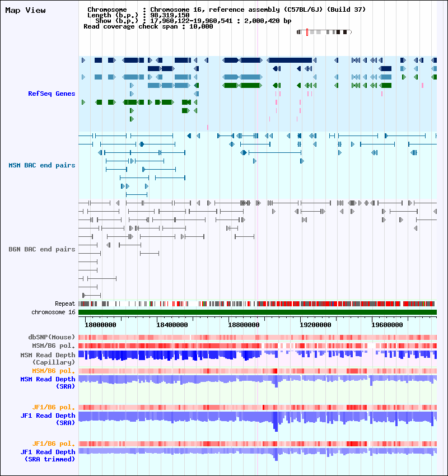Click the Repeat track color band

coord(258,304)
